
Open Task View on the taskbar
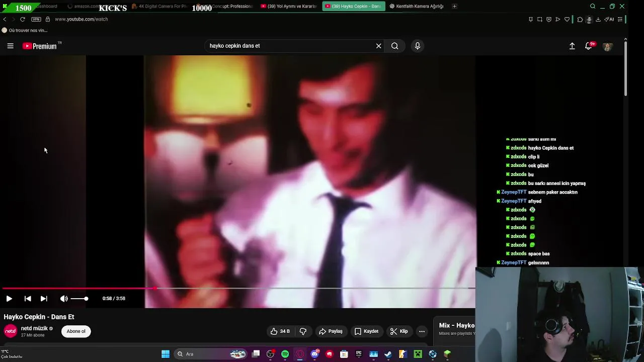(256, 354)
